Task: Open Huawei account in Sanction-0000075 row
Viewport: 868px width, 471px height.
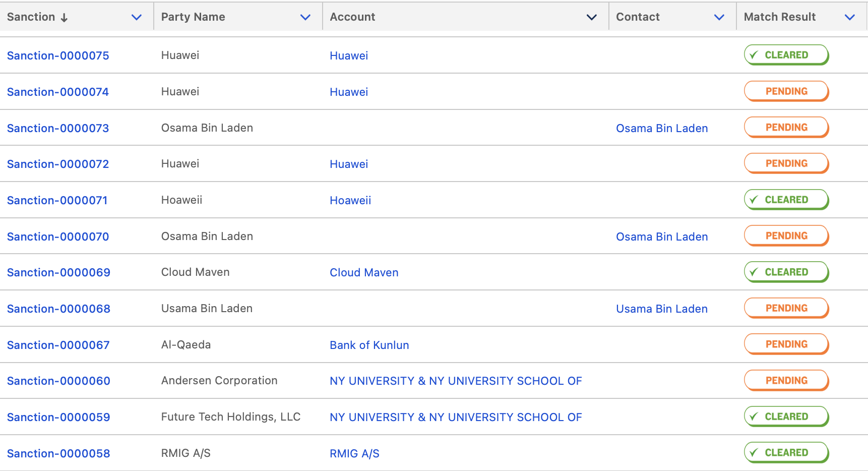Action: coord(349,55)
